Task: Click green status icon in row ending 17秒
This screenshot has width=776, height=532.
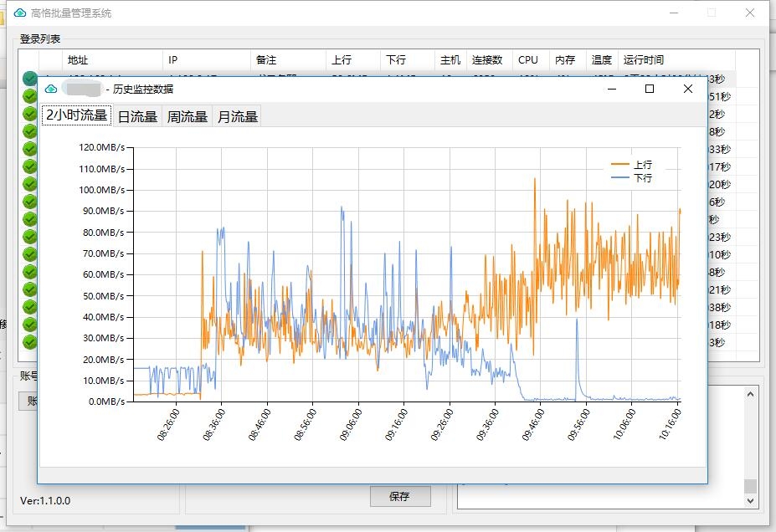Action: pyautogui.click(x=30, y=166)
